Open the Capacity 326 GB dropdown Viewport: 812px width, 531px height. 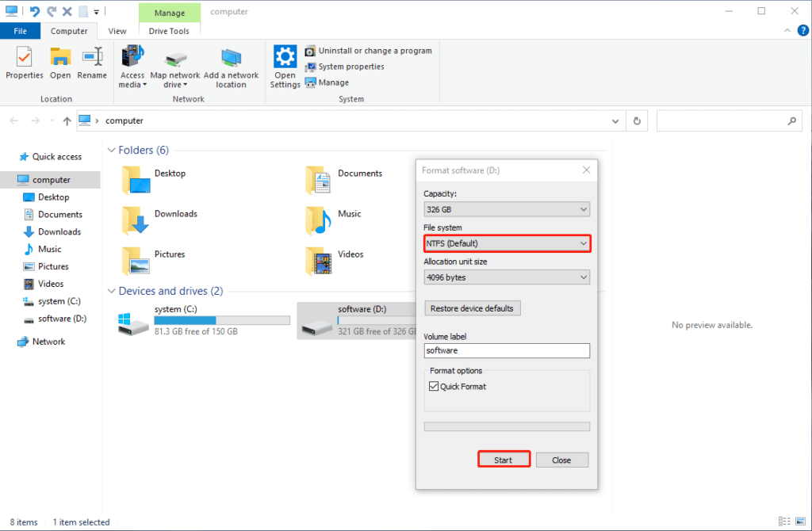[507, 209]
